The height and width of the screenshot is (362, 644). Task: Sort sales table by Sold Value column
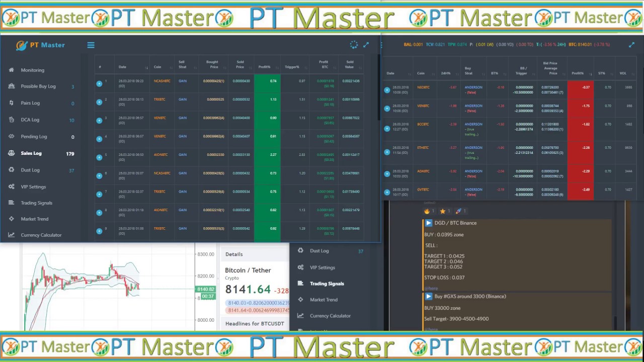(x=350, y=64)
